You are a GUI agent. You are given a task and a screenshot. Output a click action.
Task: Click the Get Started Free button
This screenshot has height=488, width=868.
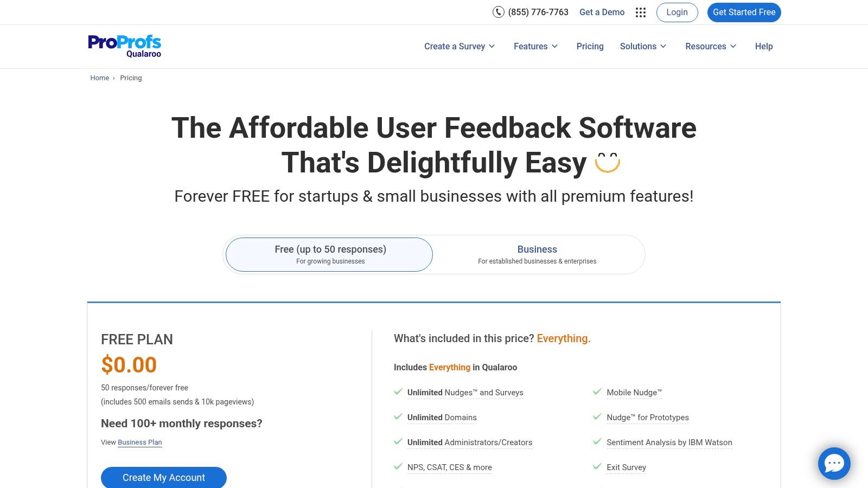point(744,12)
